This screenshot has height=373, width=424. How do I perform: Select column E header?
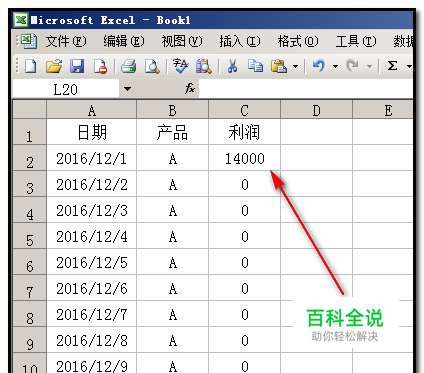pos(383,110)
